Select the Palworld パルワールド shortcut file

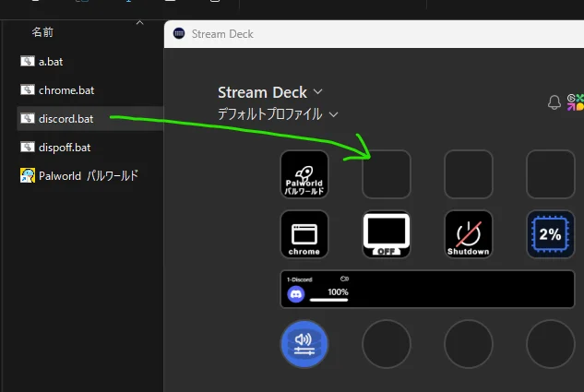pyautogui.click(x=90, y=175)
